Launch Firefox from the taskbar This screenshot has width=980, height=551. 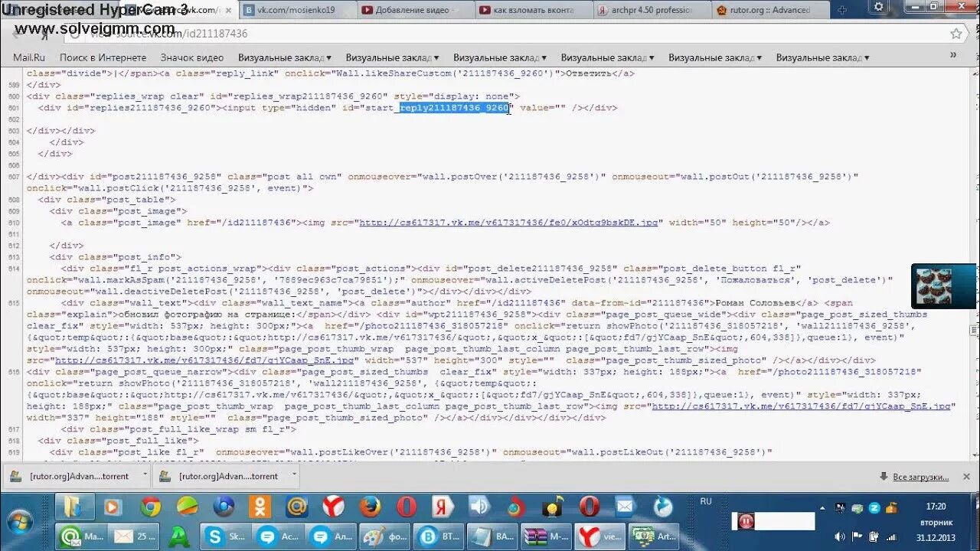(x=370, y=507)
